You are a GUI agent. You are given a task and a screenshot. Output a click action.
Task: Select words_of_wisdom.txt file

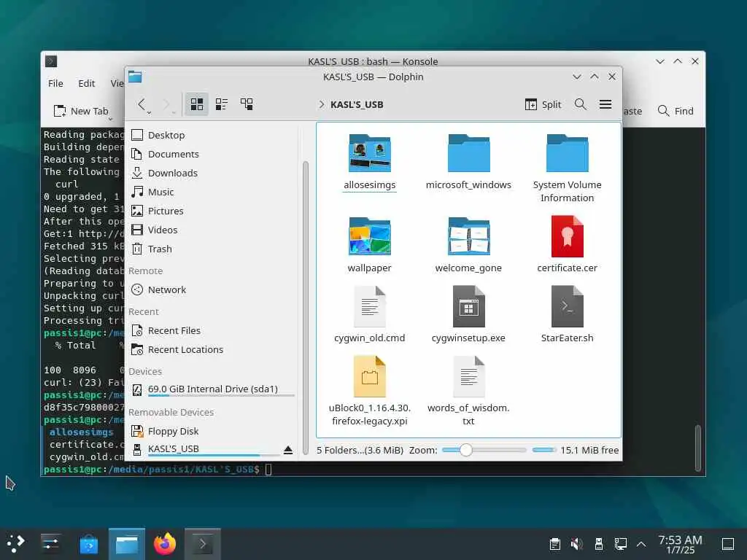(x=468, y=391)
